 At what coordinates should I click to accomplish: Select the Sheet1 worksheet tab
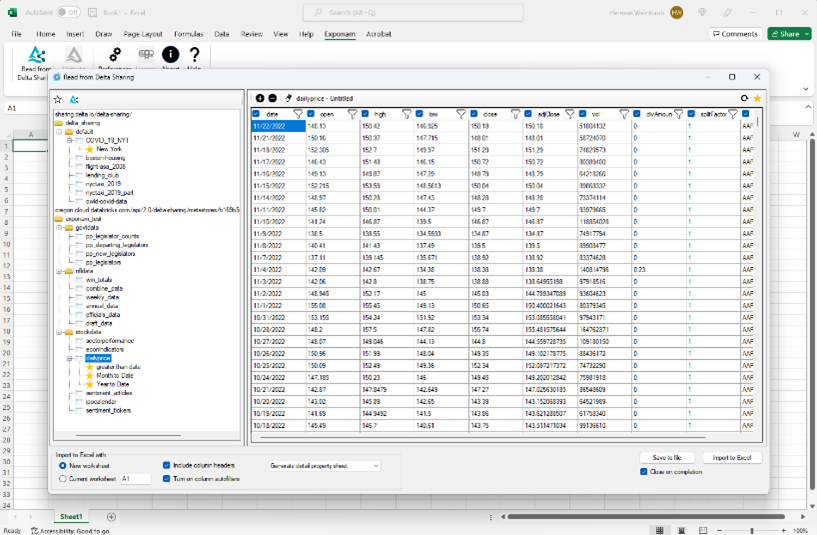point(71,516)
